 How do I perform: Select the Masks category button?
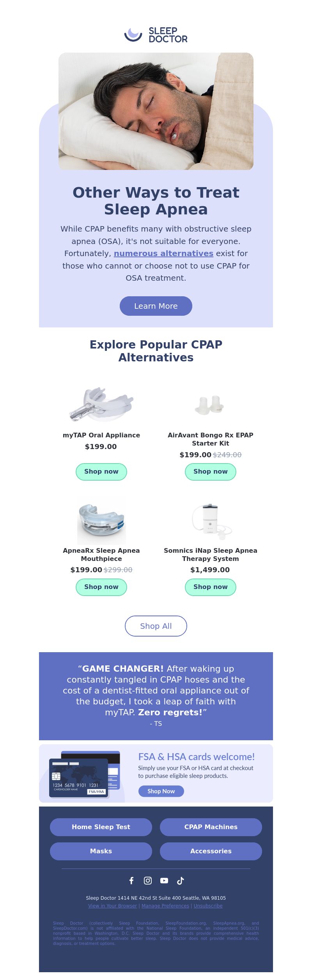point(101,851)
